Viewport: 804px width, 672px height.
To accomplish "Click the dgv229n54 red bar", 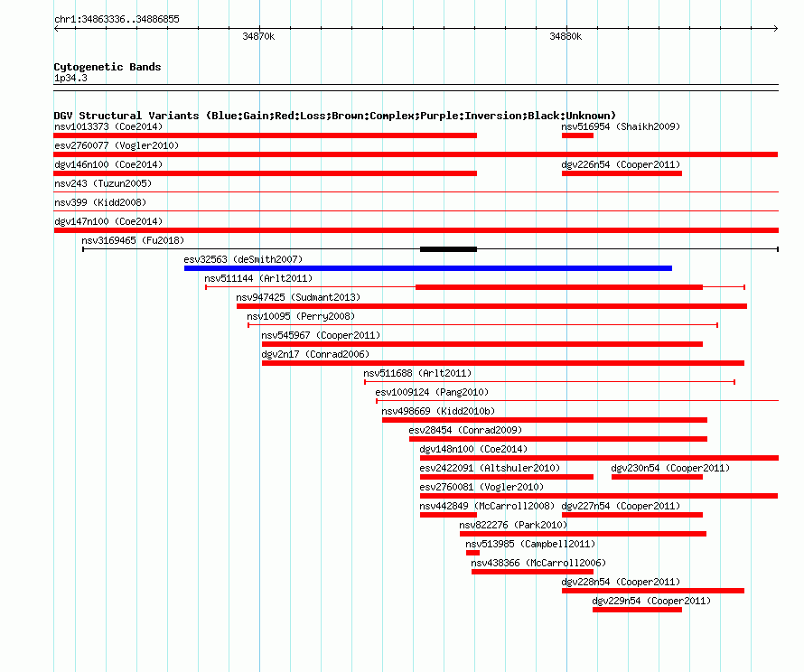I will pos(638,610).
